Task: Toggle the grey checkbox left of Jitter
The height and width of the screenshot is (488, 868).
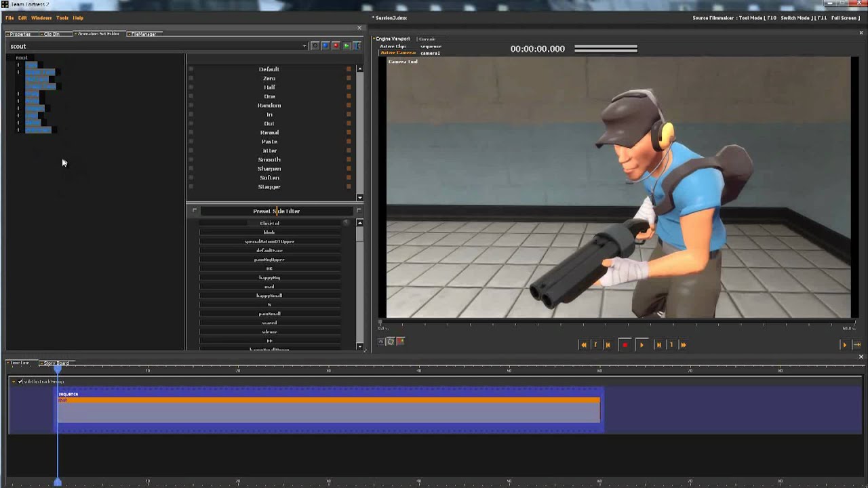Action: (191, 150)
